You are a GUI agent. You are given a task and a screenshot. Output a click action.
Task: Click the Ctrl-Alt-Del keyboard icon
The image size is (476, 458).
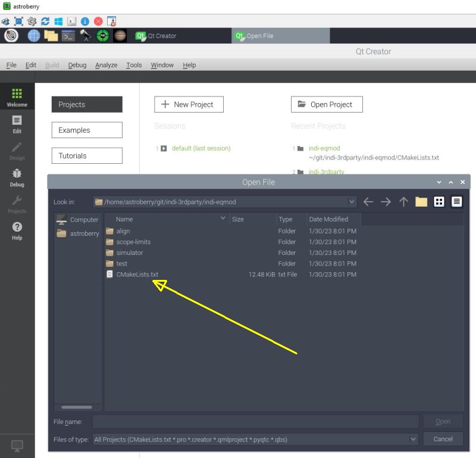pyautogui.click(x=71, y=21)
